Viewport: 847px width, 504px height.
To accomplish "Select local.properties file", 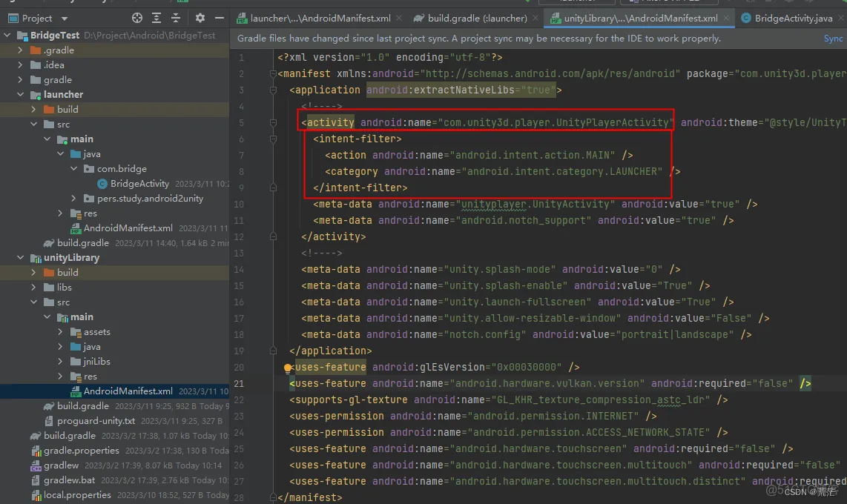I will [x=77, y=495].
